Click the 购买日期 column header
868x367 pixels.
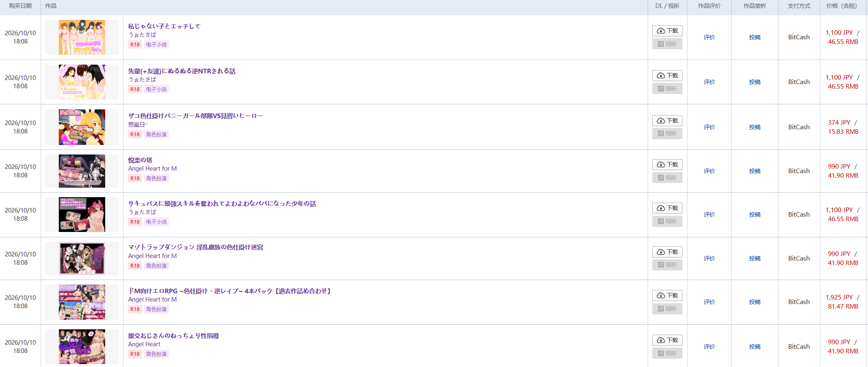coord(20,6)
